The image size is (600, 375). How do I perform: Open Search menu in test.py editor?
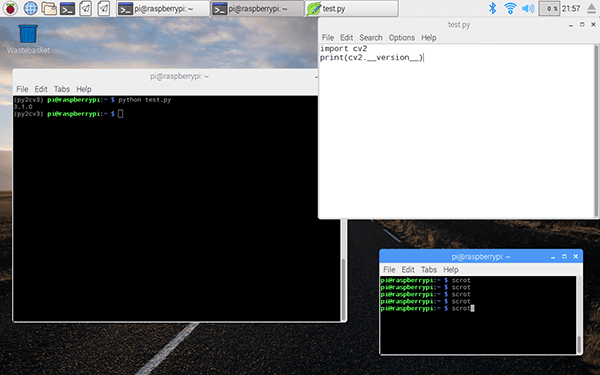[370, 38]
